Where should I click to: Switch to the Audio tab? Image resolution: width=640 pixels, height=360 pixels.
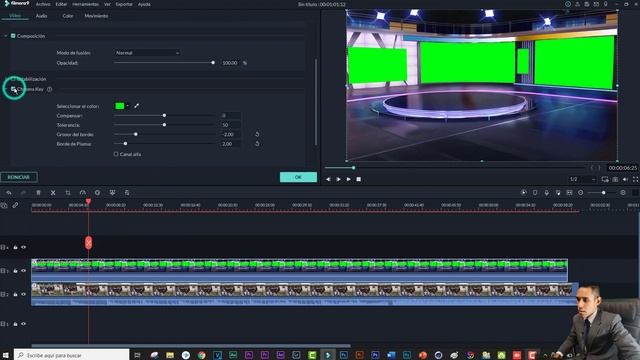41,16
